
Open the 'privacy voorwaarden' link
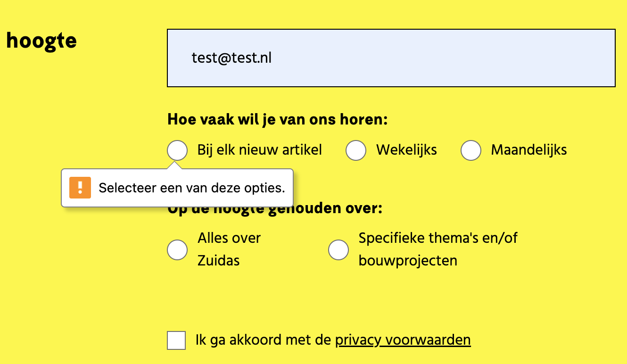click(403, 340)
